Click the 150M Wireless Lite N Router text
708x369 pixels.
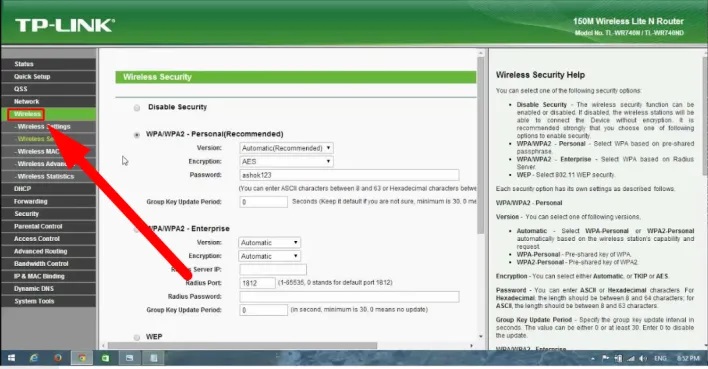click(628, 21)
